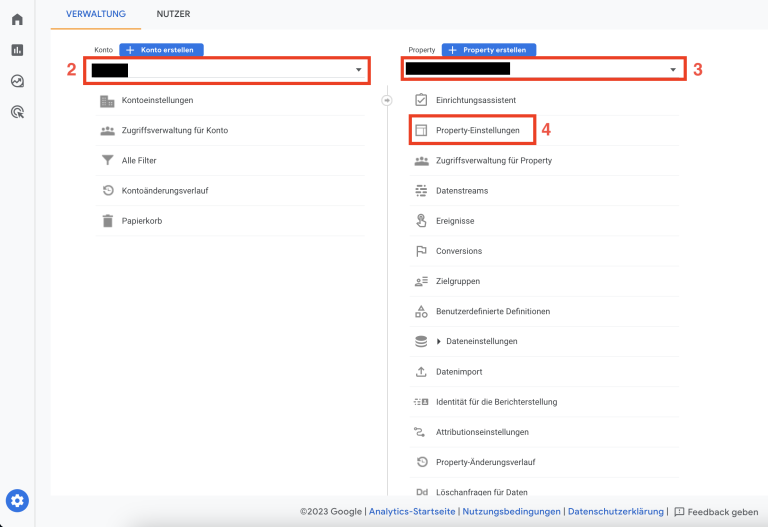Screen dimensions: 768x527
Task: Switch to the NUTZER tab
Action: pos(173,14)
